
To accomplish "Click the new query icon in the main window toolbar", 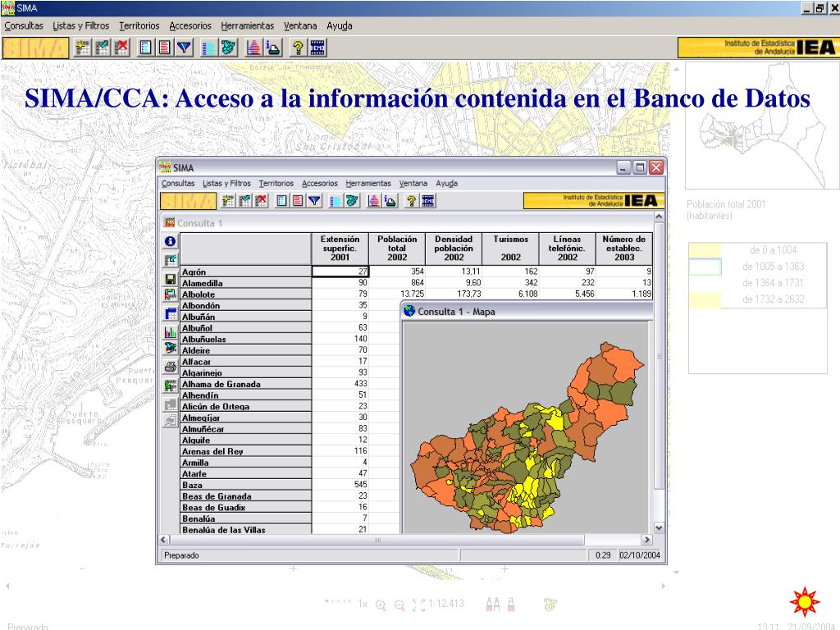I will pyautogui.click(x=83, y=48).
